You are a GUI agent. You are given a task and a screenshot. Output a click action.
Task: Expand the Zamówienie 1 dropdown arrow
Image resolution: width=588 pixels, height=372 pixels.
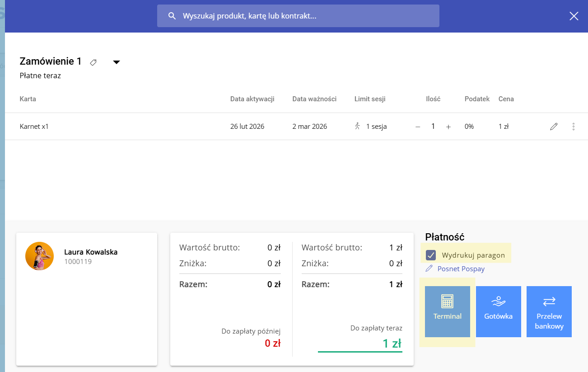pyautogui.click(x=117, y=62)
